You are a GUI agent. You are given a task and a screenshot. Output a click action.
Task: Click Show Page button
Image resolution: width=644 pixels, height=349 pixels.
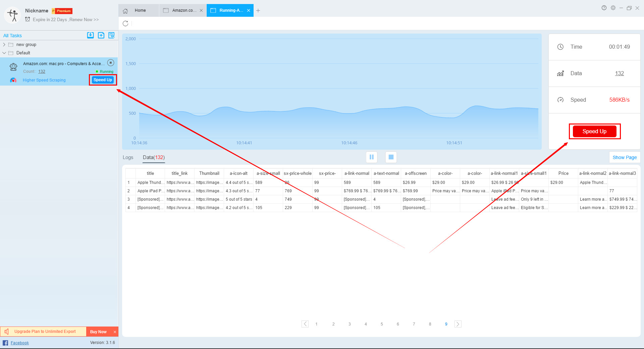click(x=625, y=157)
